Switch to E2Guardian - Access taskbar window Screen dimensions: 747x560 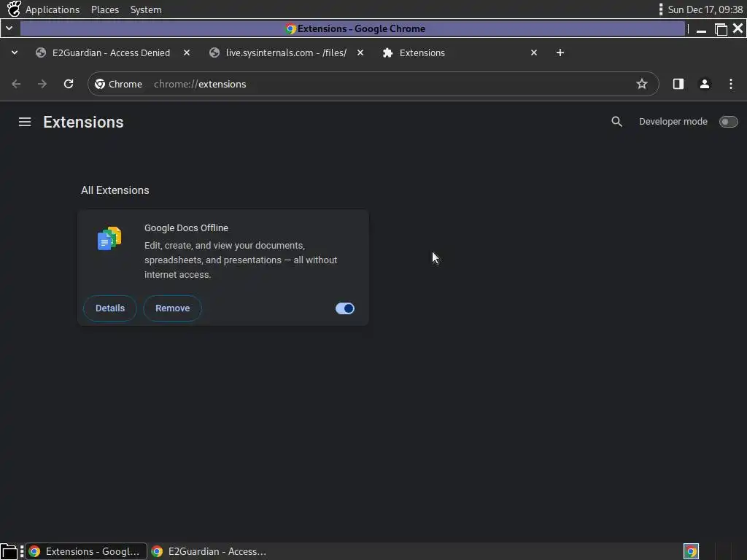click(209, 551)
